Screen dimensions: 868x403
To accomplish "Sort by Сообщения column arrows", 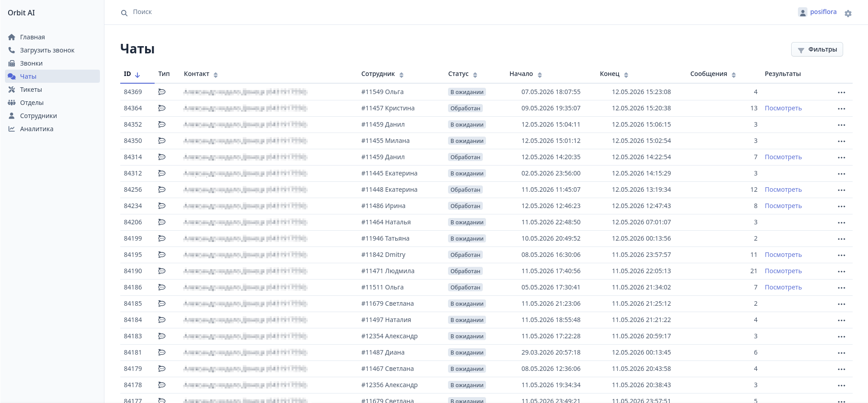I will click(x=734, y=75).
